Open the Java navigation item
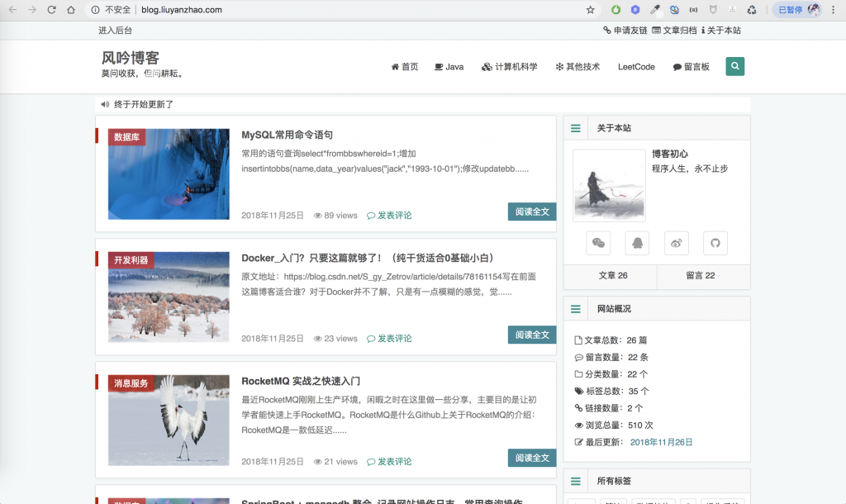Image resolution: width=846 pixels, height=504 pixels. (449, 67)
